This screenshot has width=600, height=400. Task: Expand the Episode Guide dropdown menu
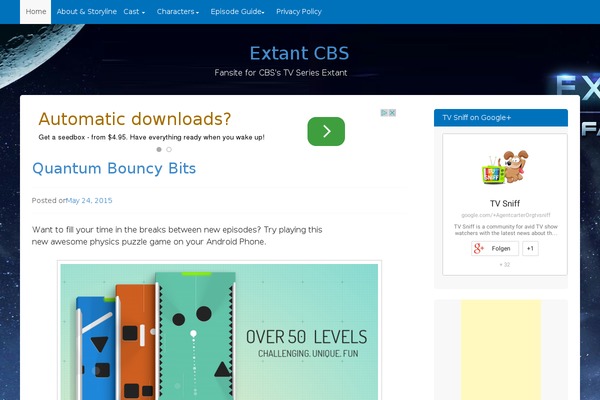[237, 12]
